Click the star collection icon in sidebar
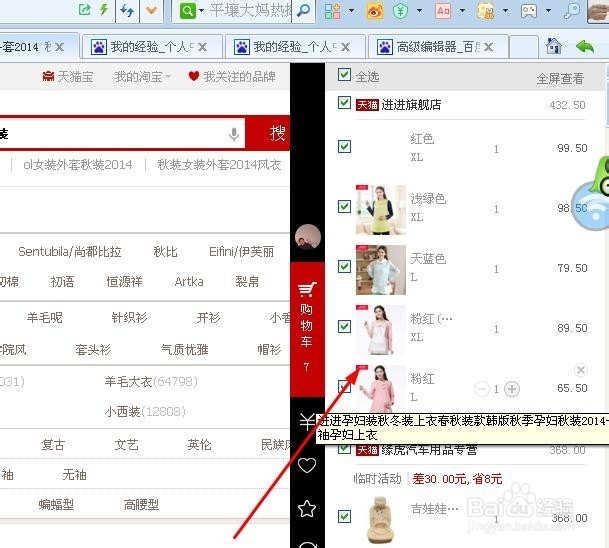 tap(307, 508)
